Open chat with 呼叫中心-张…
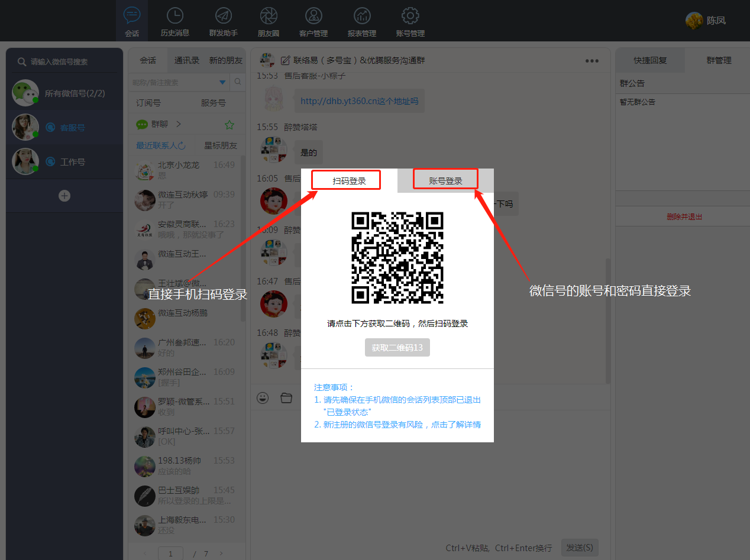The image size is (750, 560). 185,436
